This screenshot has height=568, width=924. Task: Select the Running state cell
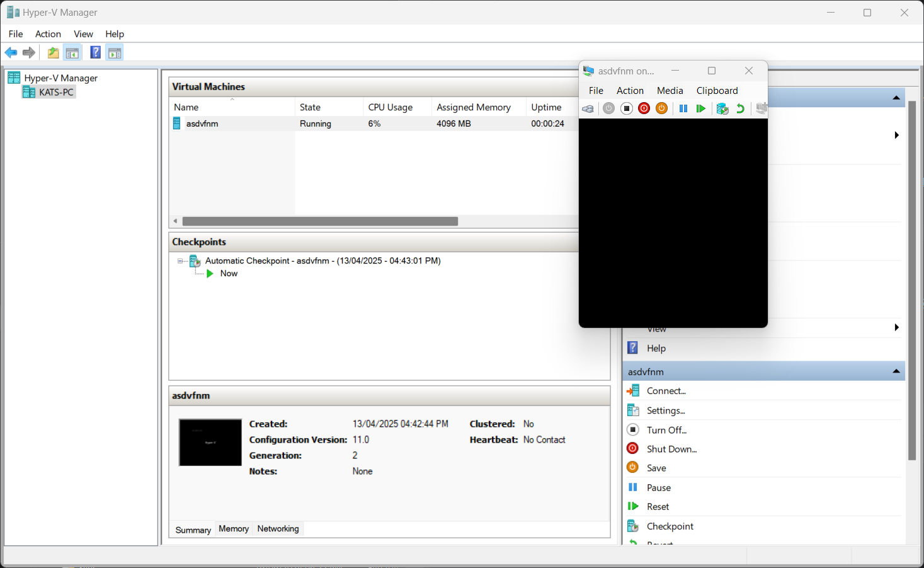coord(316,124)
